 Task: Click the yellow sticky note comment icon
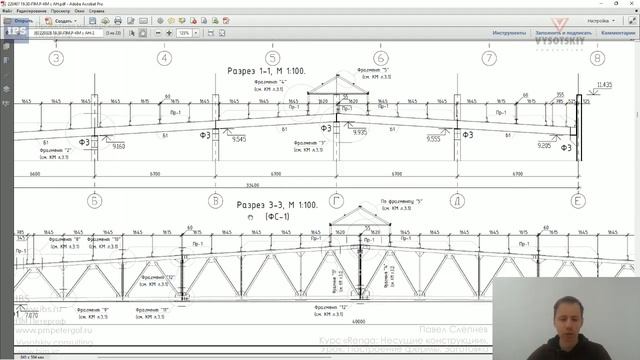(171, 20)
